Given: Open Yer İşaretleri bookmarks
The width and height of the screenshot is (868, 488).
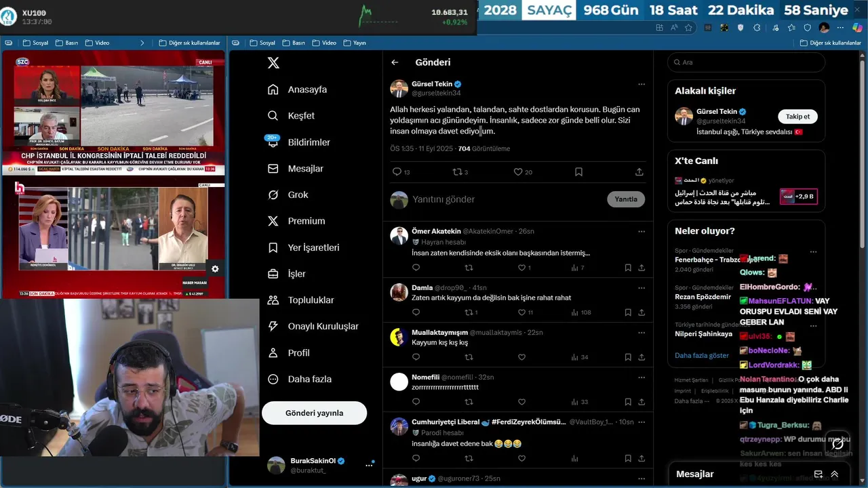Looking at the screenshot, I should pos(303,247).
